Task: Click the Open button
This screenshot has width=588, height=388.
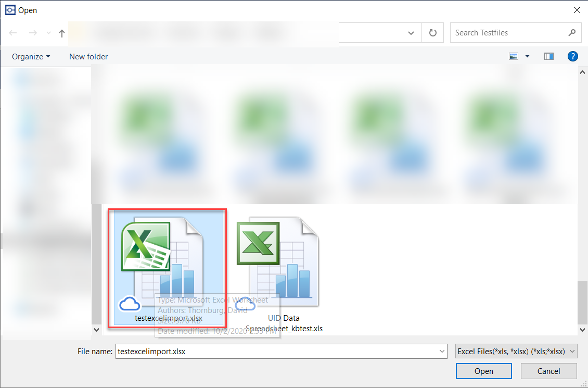Action: [483, 371]
